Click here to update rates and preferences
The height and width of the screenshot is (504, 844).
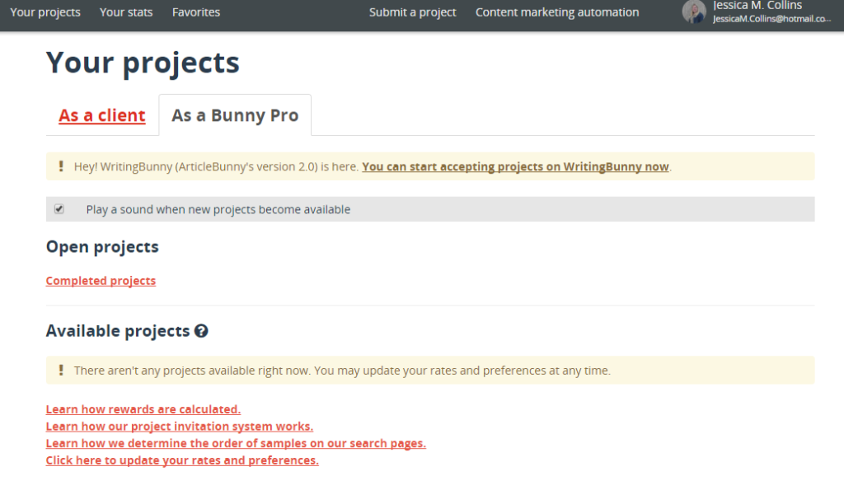[x=182, y=460]
